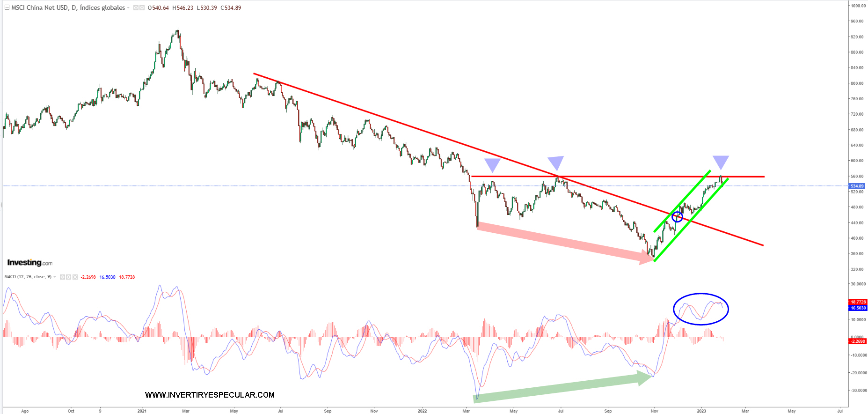Select the blue ellipse over the MACD lines
Image resolution: width=868 pixels, height=414 pixels.
click(x=700, y=309)
